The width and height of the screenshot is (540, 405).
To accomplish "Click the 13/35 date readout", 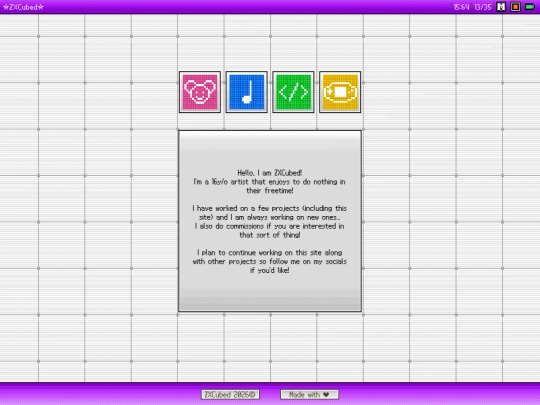I will pos(482,7).
